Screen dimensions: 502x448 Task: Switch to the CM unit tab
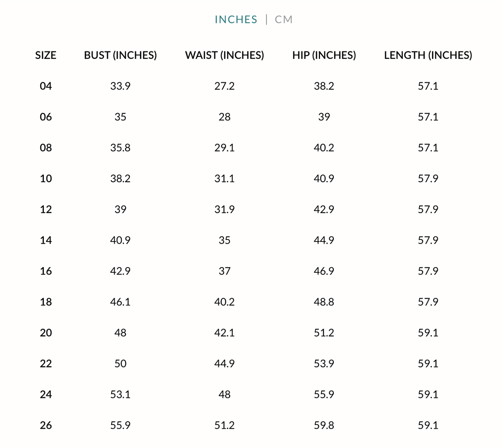(x=284, y=20)
